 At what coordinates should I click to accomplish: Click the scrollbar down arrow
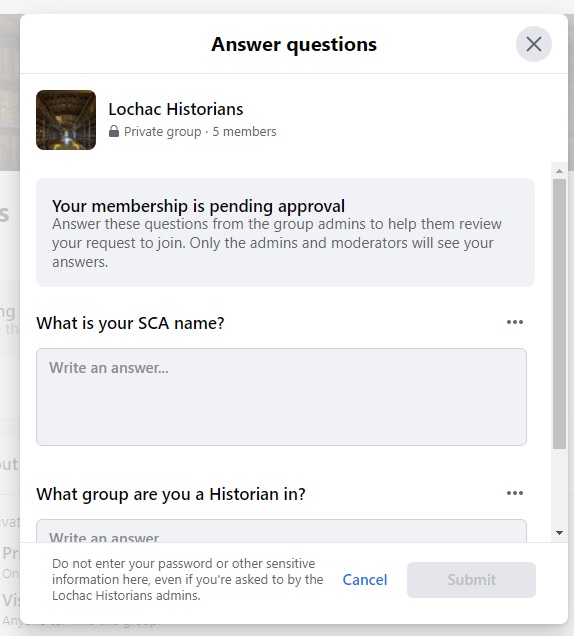559,533
